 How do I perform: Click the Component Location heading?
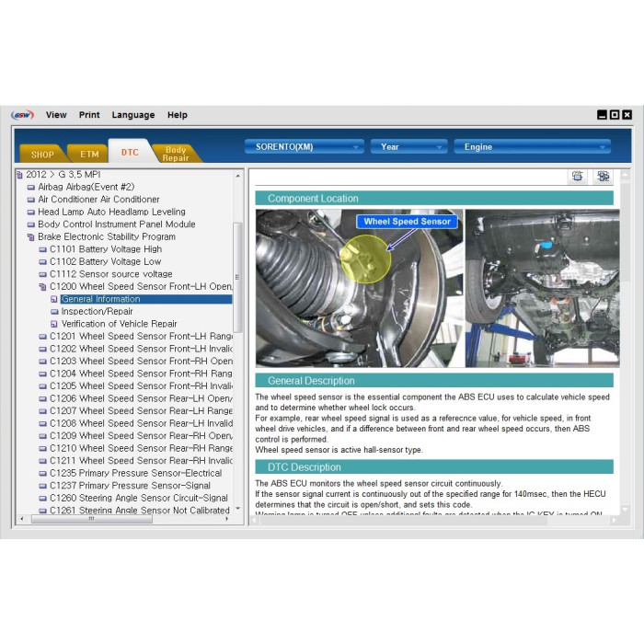[x=434, y=199]
